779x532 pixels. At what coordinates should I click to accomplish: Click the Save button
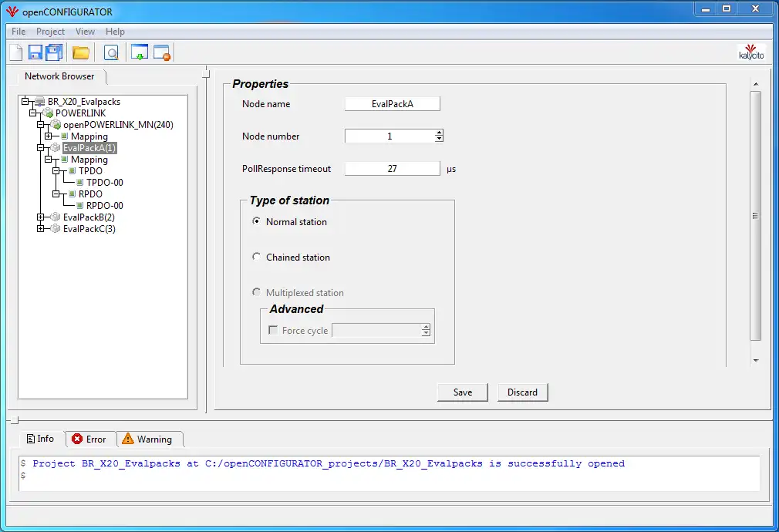463,392
